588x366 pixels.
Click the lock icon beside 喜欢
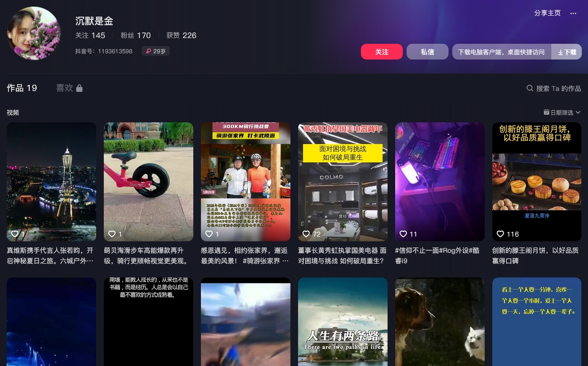80,88
